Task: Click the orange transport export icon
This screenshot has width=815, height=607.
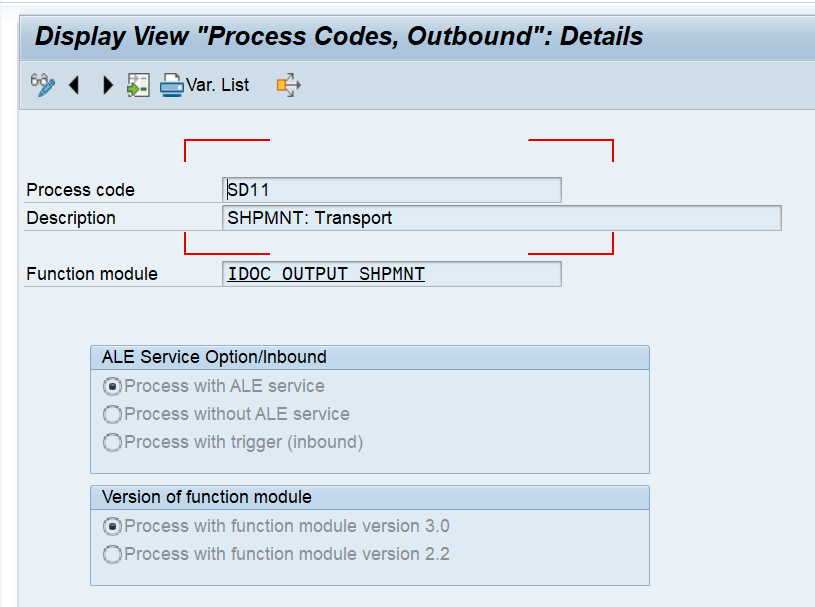Action: pyautogui.click(x=288, y=85)
